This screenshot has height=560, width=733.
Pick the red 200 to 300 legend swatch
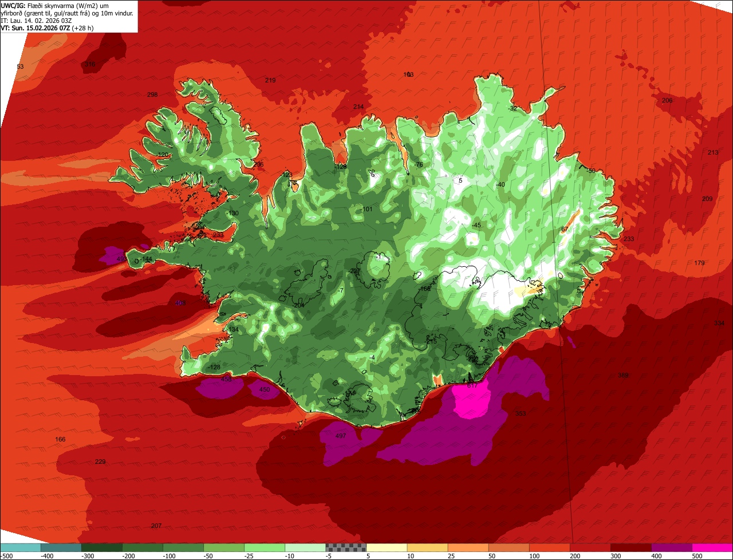589,547
